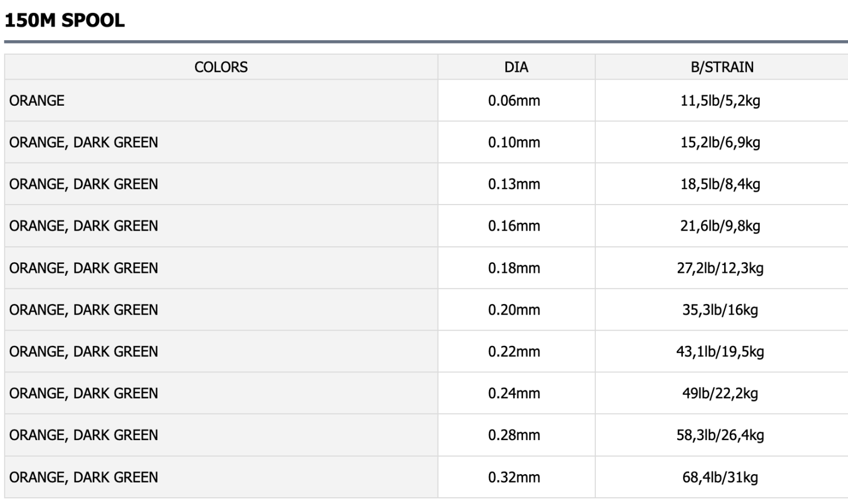The height and width of the screenshot is (504, 848).
Task: Click the 0.10mm diameter cell
Action: pyautogui.click(x=514, y=142)
